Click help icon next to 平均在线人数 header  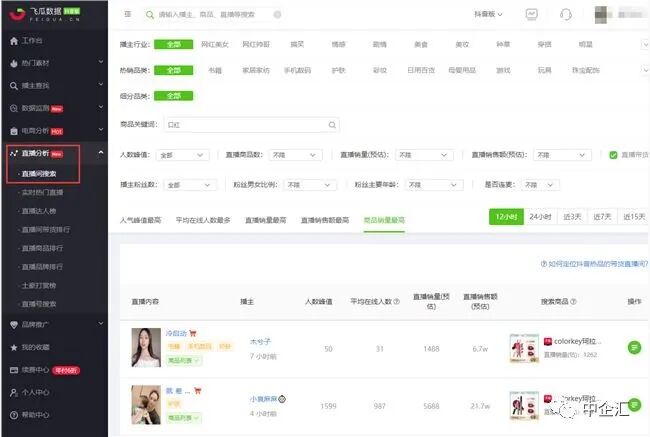coord(396,301)
